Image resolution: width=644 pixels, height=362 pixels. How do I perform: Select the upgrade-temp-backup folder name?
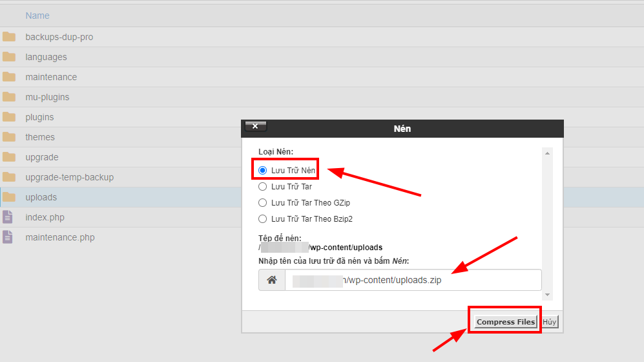pyautogui.click(x=69, y=177)
